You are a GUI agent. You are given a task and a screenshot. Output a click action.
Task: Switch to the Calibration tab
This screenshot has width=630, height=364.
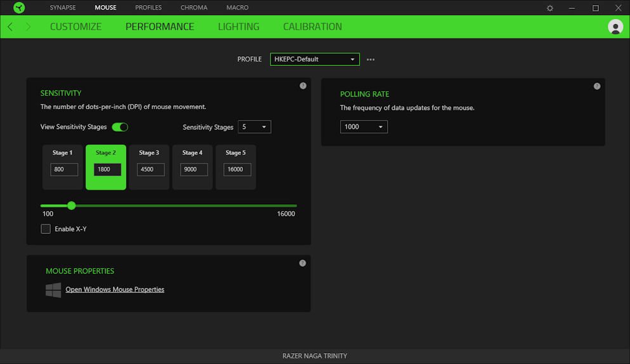pos(313,27)
